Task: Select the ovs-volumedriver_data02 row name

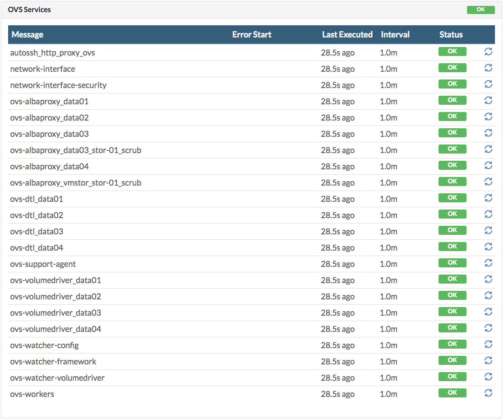Action: click(x=56, y=297)
